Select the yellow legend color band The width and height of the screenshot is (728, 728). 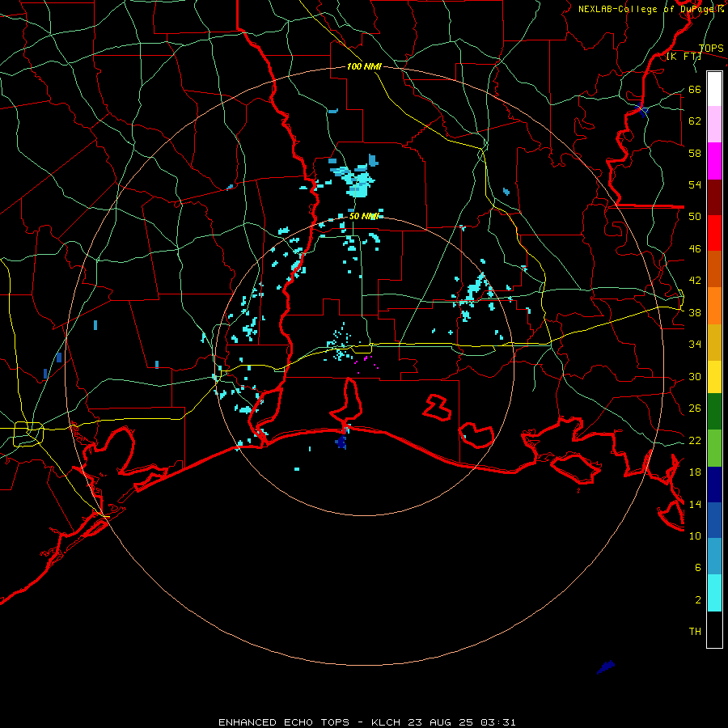pyautogui.click(x=714, y=377)
